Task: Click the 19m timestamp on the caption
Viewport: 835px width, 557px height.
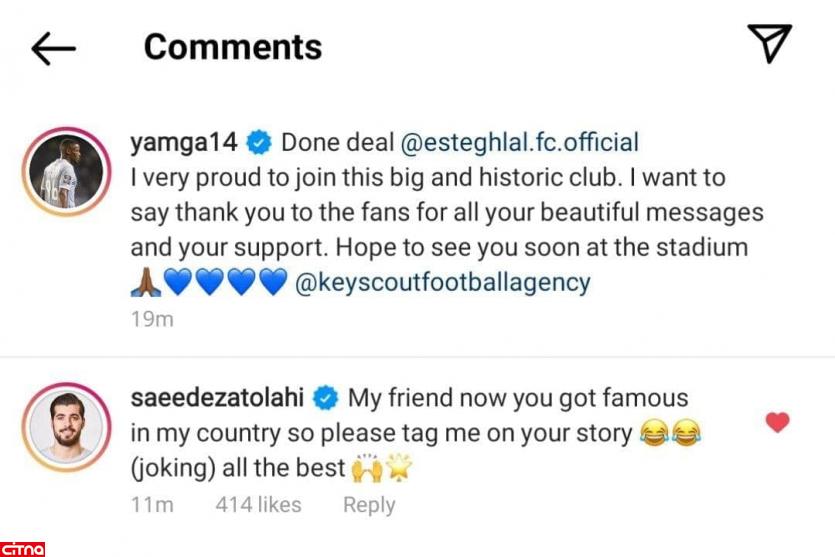Action: tap(152, 320)
